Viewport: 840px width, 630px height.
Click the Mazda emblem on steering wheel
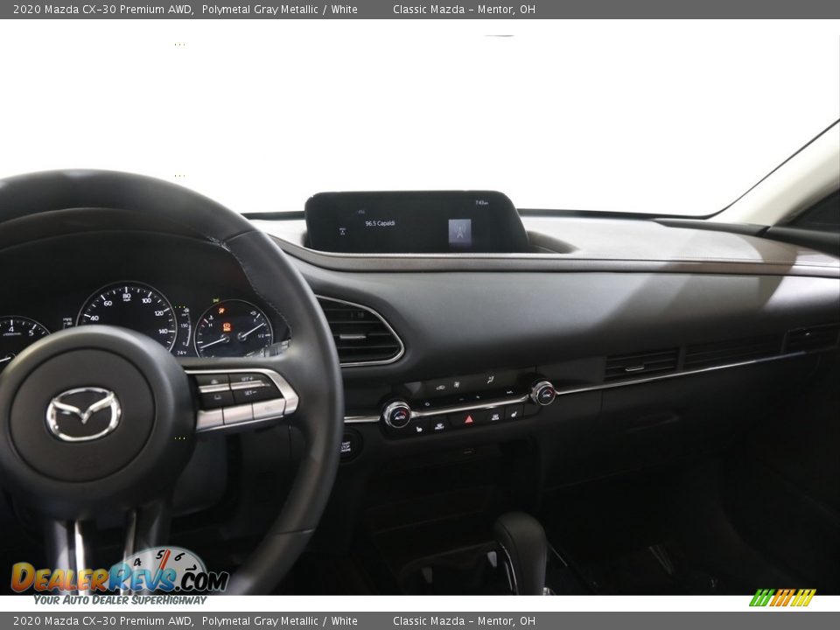tap(83, 414)
